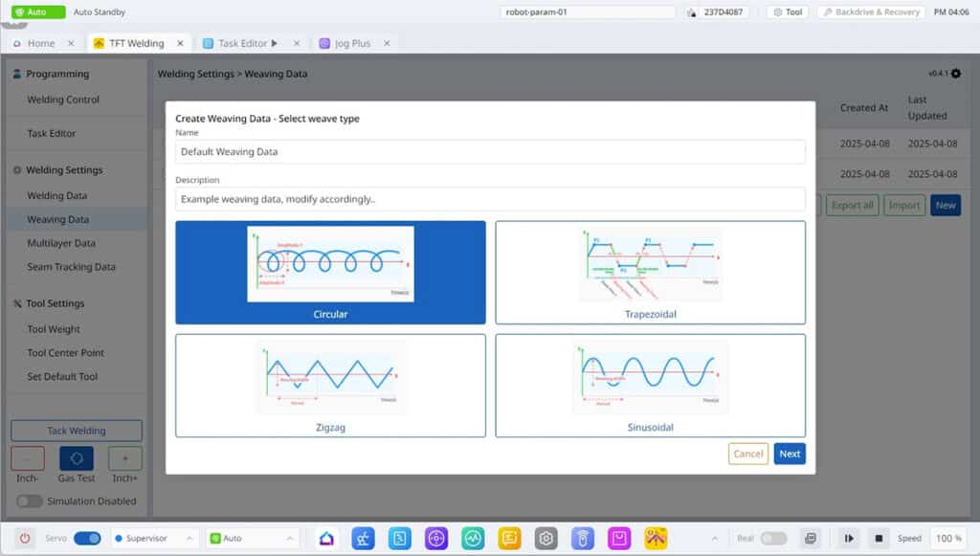Open Welding Data in sidebar
This screenshot has width=980, height=556.
[56, 195]
